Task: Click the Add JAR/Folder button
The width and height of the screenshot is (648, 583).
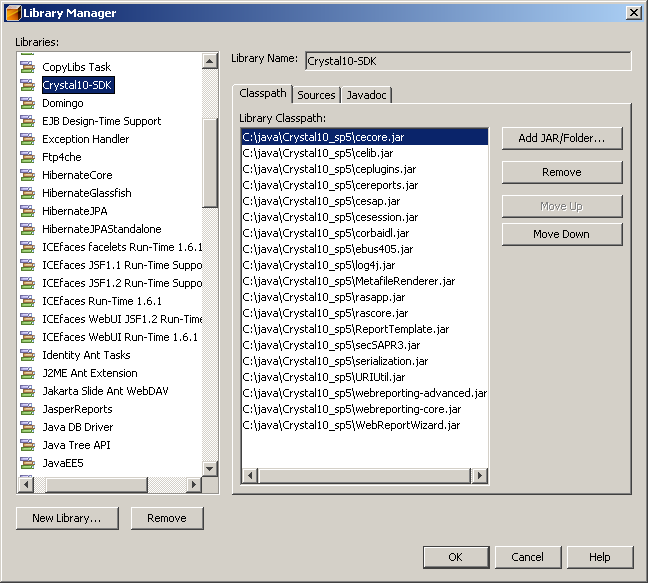Action: pos(562,138)
